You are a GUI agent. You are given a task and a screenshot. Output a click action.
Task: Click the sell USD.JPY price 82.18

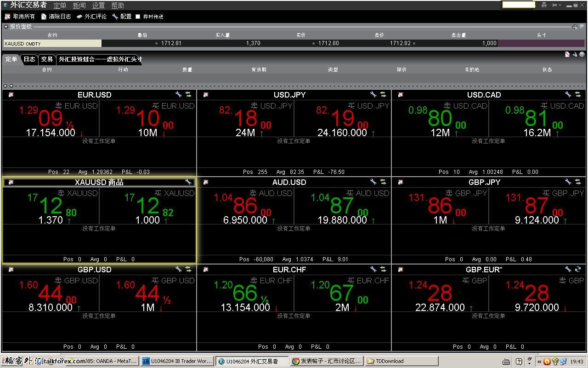[x=246, y=118]
